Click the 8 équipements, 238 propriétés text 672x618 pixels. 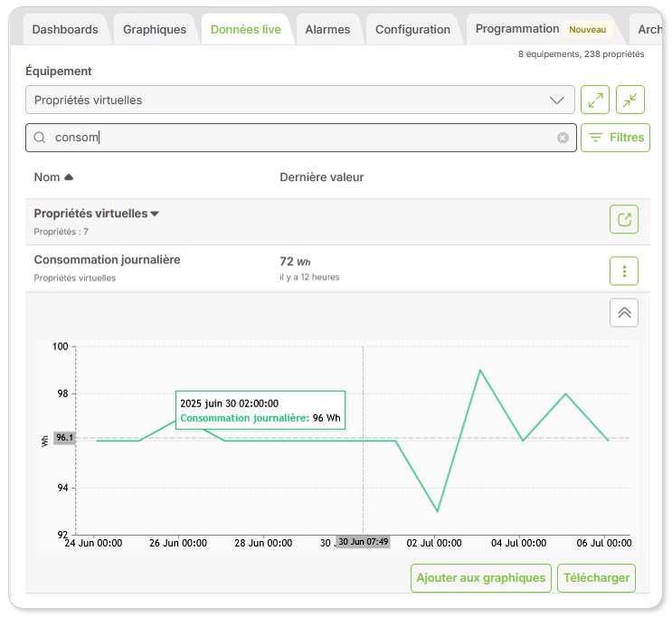click(582, 54)
